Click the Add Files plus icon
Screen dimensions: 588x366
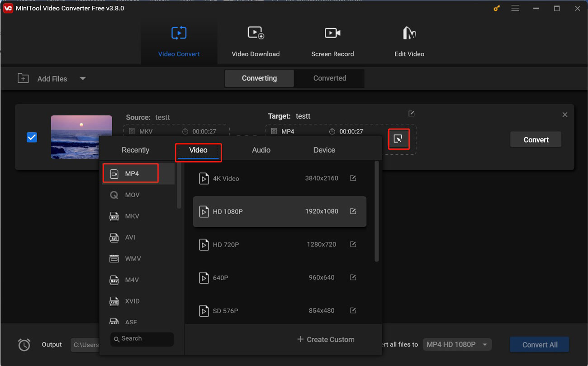(x=23, y=78)
